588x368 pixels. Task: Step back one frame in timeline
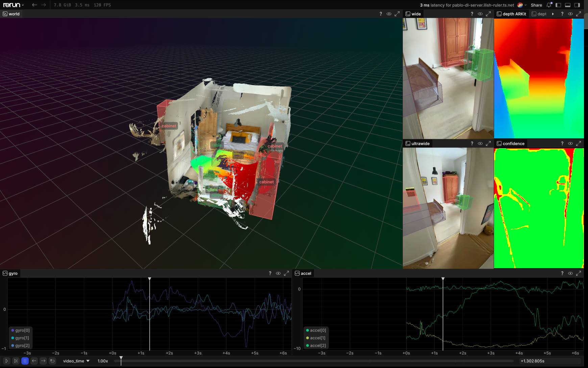34,361
